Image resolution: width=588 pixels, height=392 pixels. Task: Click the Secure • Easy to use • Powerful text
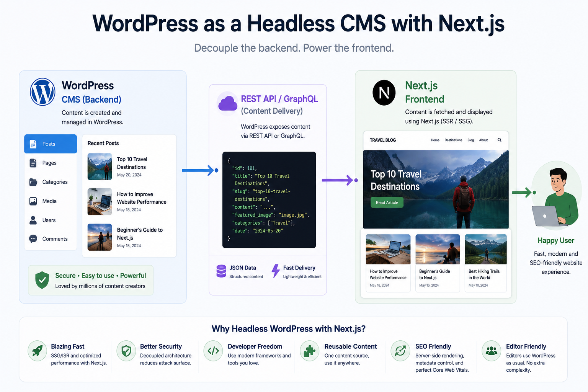tap(100, 276)
